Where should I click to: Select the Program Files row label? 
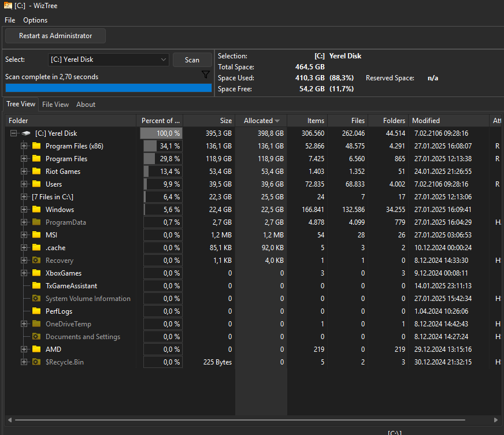(x=66, y=159)
